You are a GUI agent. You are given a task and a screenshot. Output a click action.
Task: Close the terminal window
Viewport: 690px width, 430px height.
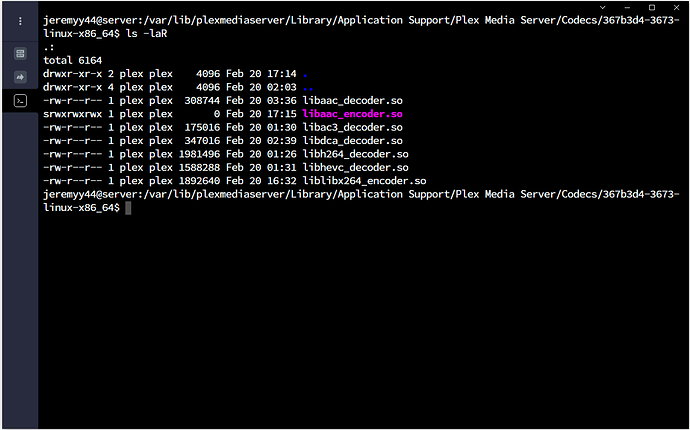pyautogui.click(x=677, y=7)
